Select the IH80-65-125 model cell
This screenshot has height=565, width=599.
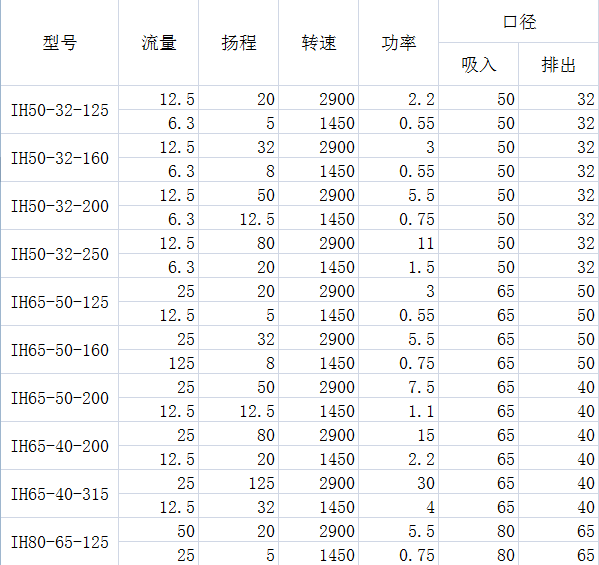point(60,542)
